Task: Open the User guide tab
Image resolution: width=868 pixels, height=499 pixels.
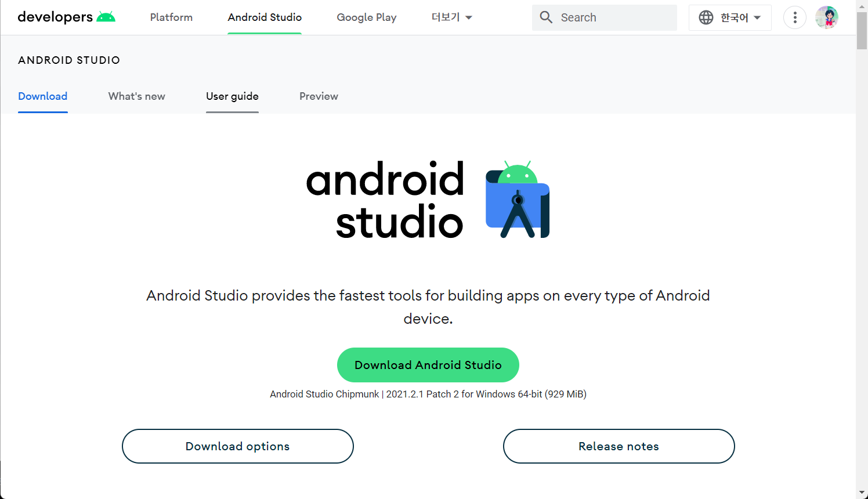Action: [232, 96]
